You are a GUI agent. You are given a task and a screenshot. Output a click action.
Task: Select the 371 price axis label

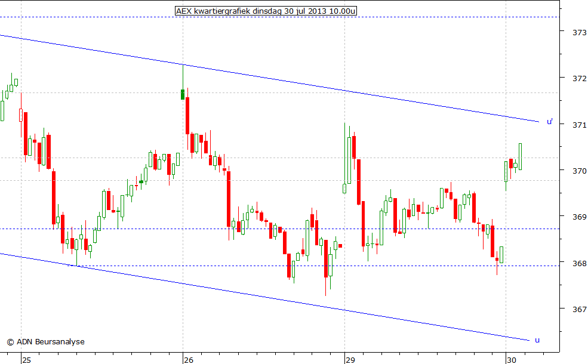[x=579, y=125]
